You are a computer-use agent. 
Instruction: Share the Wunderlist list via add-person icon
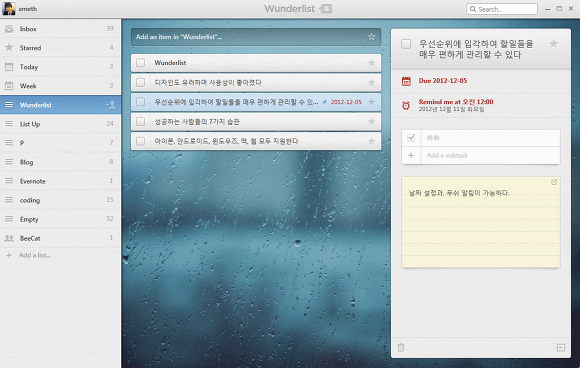[111, 105]
